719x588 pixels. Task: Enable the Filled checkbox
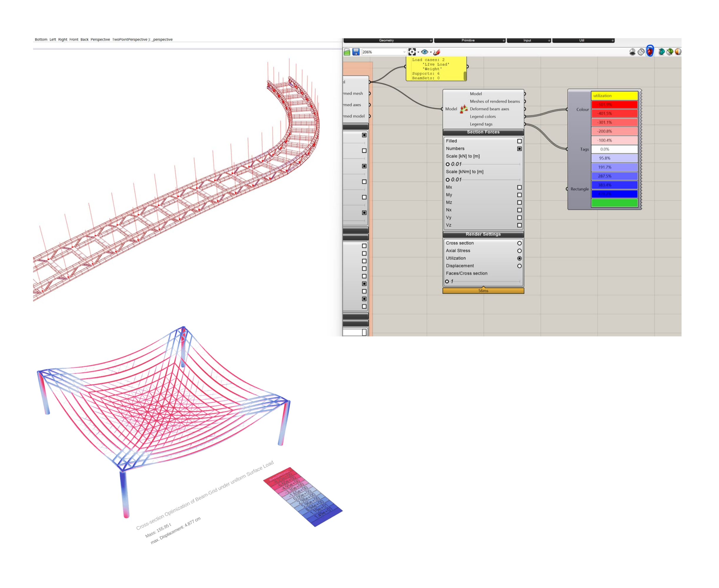tap(519, 141)
